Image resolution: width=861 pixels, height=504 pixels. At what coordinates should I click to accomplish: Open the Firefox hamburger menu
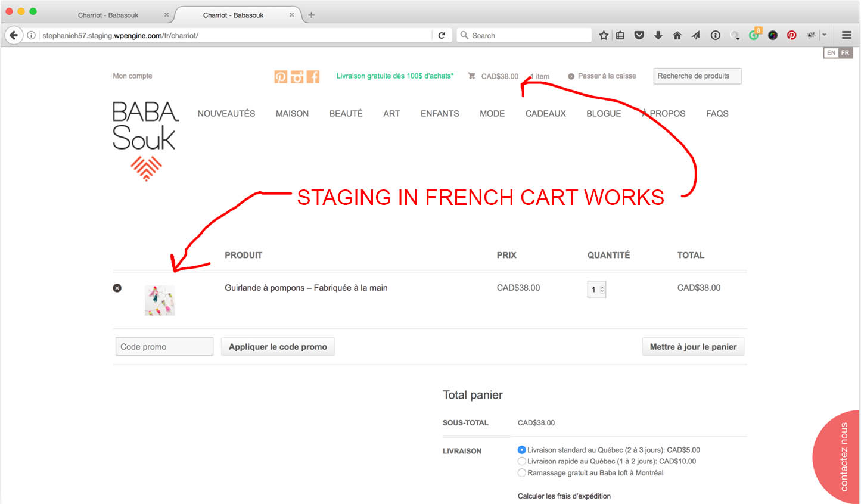point(847,35)
